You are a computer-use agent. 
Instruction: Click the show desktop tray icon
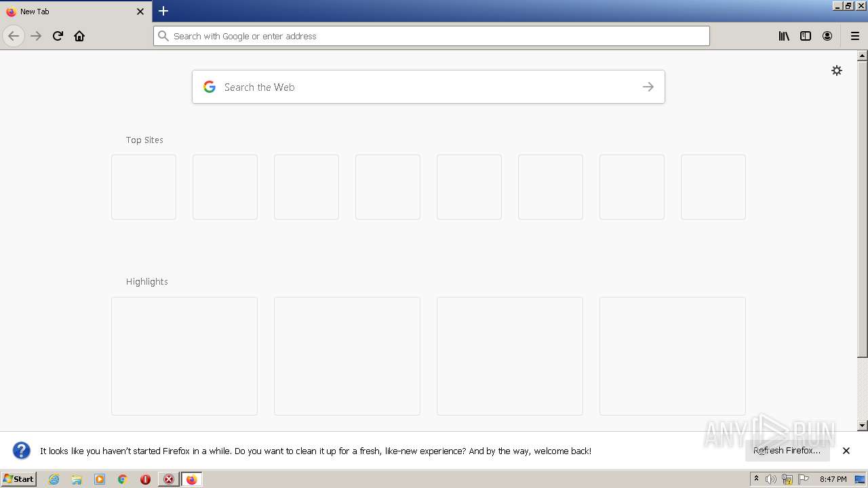point(860,479)
